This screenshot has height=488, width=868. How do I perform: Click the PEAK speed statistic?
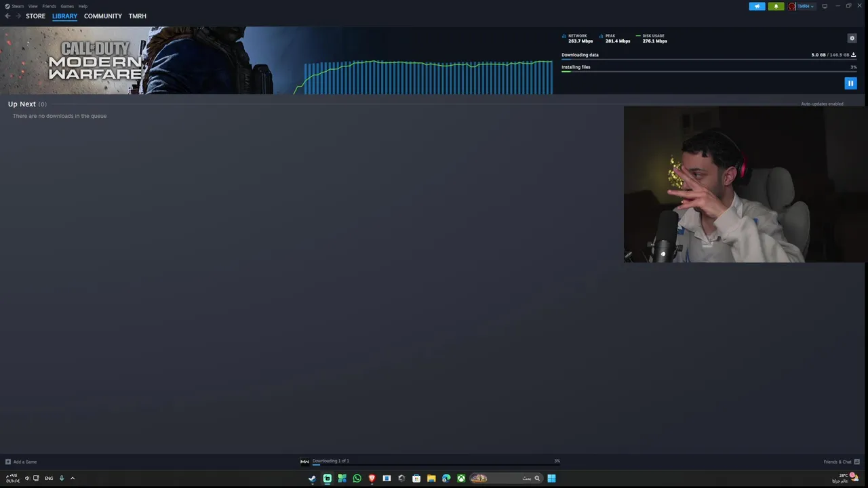pyautogui.click(x=615, y=38)
